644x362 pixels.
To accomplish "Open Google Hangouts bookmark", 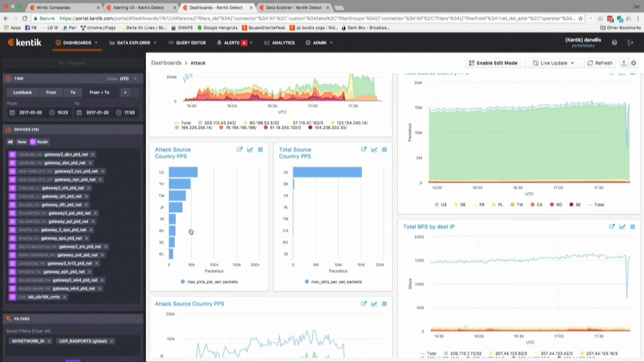I will tap(217, 28).
